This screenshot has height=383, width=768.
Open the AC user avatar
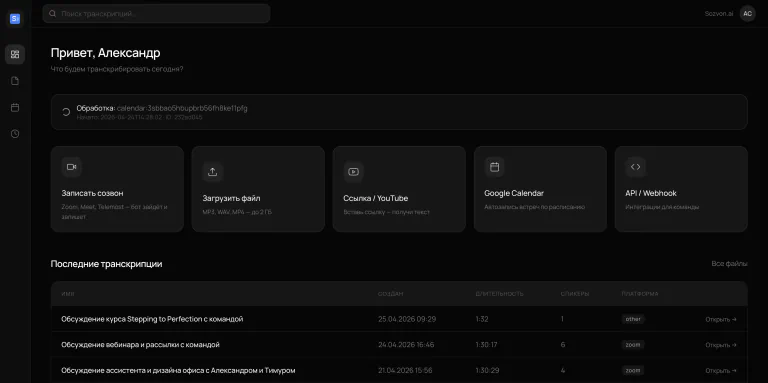tap(747, 14)
